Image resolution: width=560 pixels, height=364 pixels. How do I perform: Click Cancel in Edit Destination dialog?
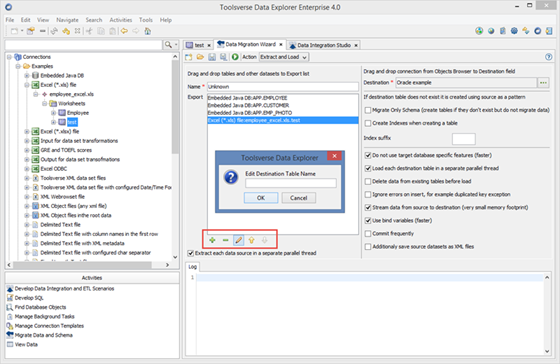tap(299, 198)
